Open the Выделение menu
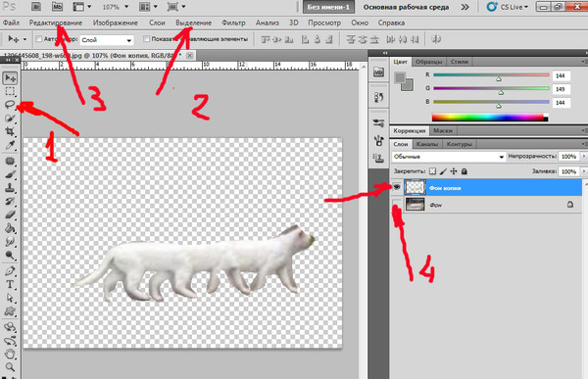588x379 pixels. click(193, 23)
